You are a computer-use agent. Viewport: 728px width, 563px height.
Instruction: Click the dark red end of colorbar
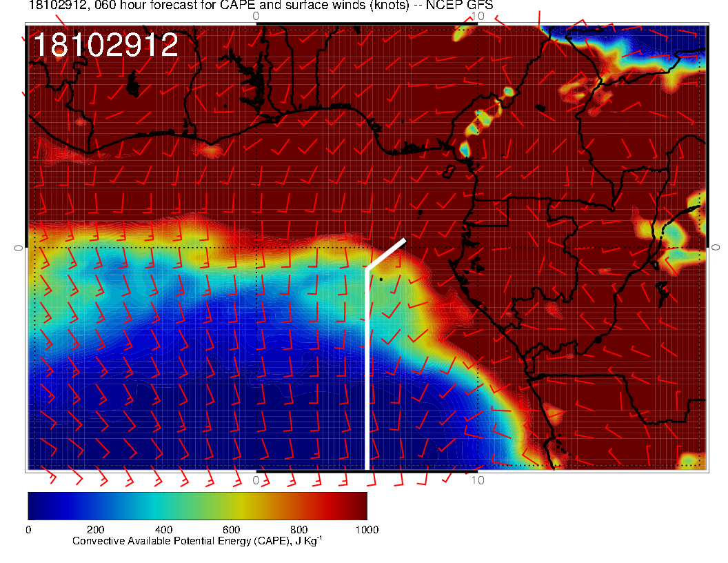(x=360, y=505)
